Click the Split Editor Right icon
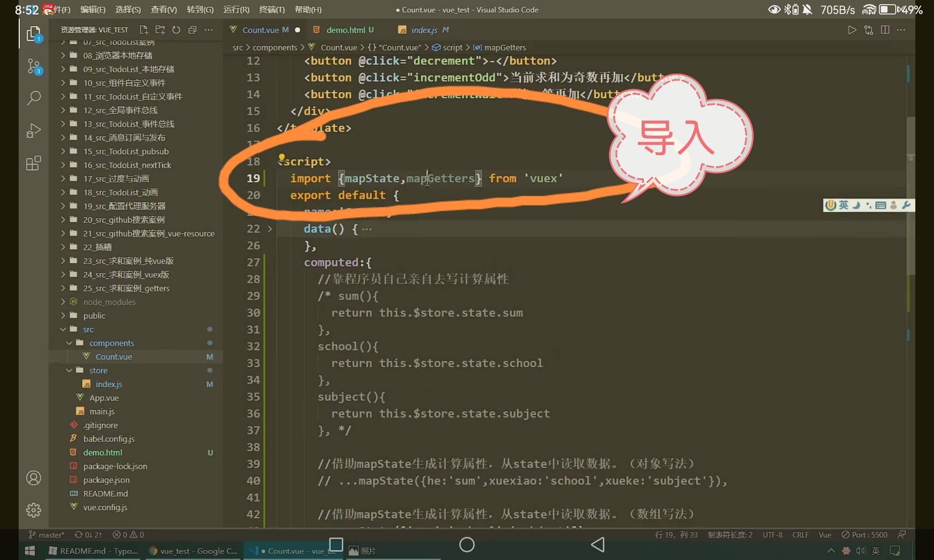The width and height of the screenshot is (934, 560). pyautogui.click(x=885, y=30)
